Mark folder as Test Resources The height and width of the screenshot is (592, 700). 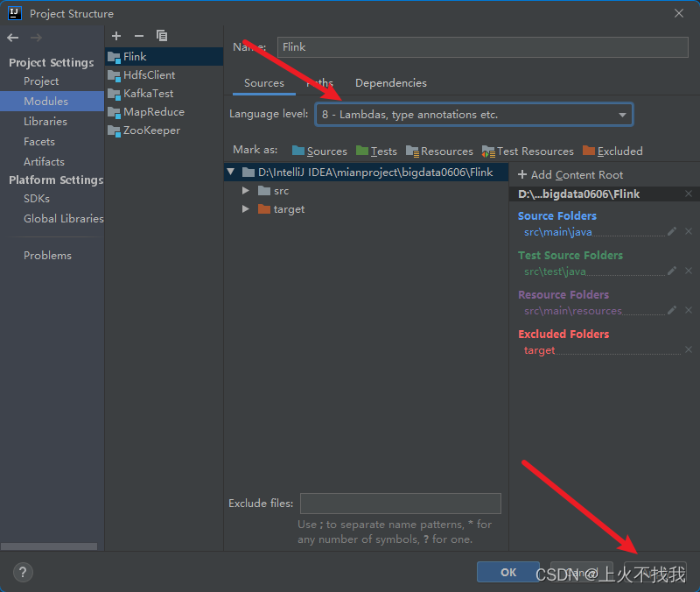(528, 152)
